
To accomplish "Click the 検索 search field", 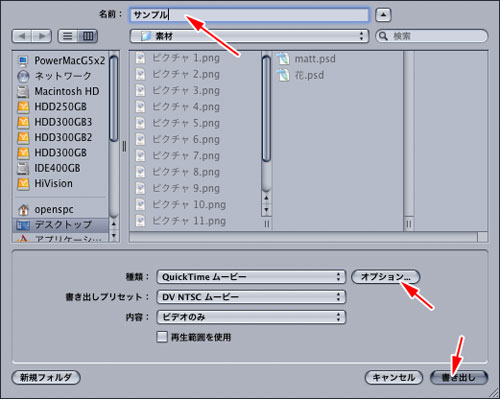I will pos(432,36).
